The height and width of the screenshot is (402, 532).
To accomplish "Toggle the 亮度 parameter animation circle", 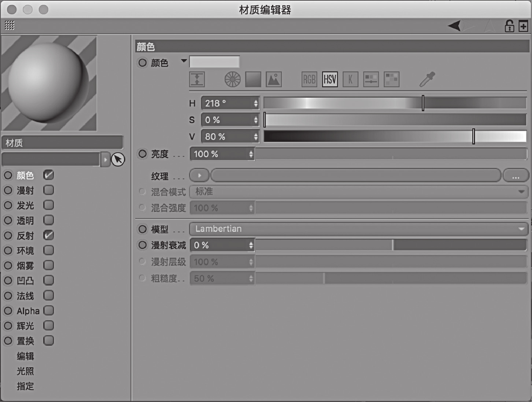I will pyautogui.click(x=142, y=154).
